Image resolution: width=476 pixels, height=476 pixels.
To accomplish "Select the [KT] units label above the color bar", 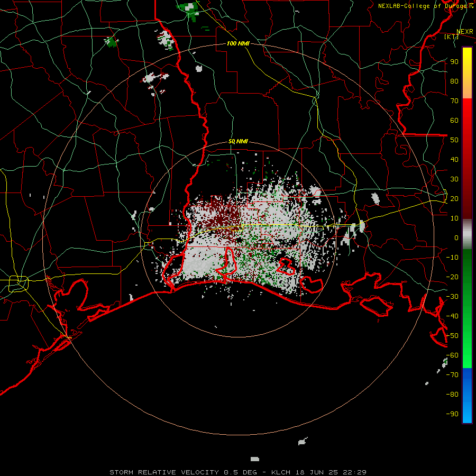I will coord(451,36).
